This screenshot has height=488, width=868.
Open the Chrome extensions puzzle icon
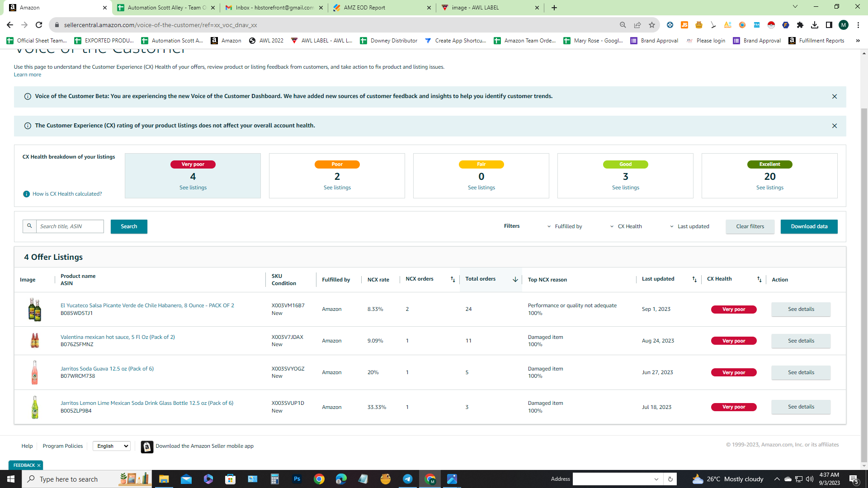coord(800,25)
